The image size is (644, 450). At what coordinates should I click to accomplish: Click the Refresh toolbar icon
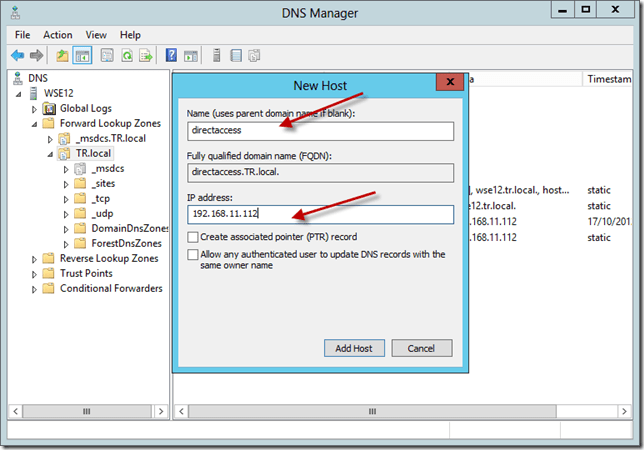(x=125, y=55)
